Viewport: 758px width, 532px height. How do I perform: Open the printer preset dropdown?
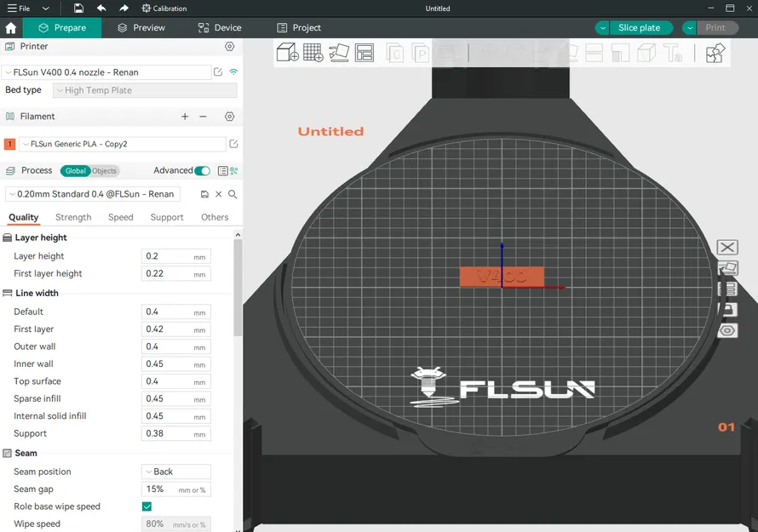(106, 72)
